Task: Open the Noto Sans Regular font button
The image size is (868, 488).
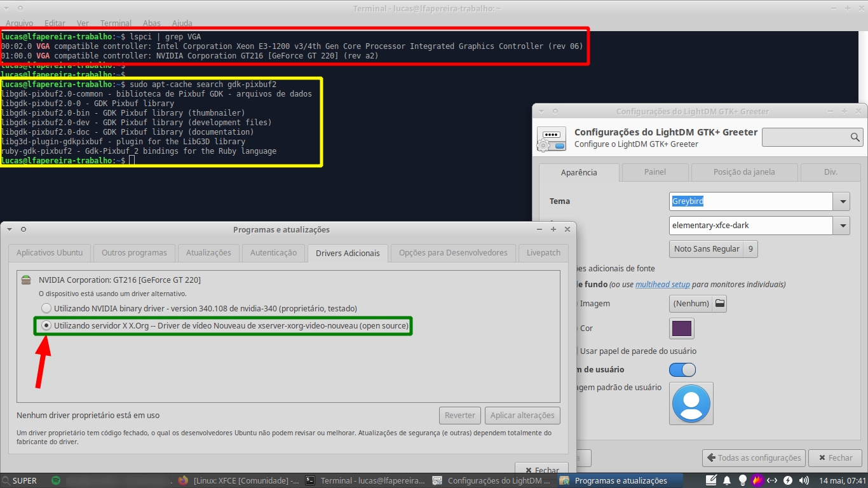Action: tap(714, 248)
